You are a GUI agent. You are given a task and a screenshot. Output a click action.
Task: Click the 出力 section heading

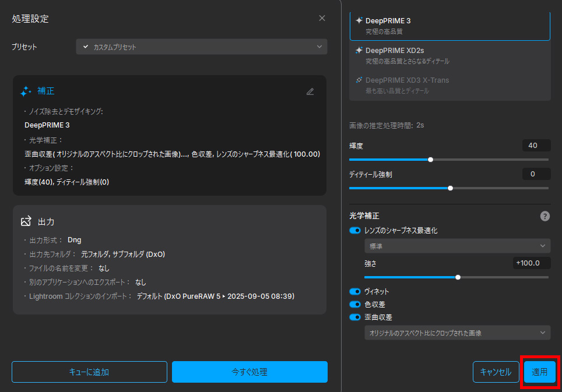click(x=46, y=222)
